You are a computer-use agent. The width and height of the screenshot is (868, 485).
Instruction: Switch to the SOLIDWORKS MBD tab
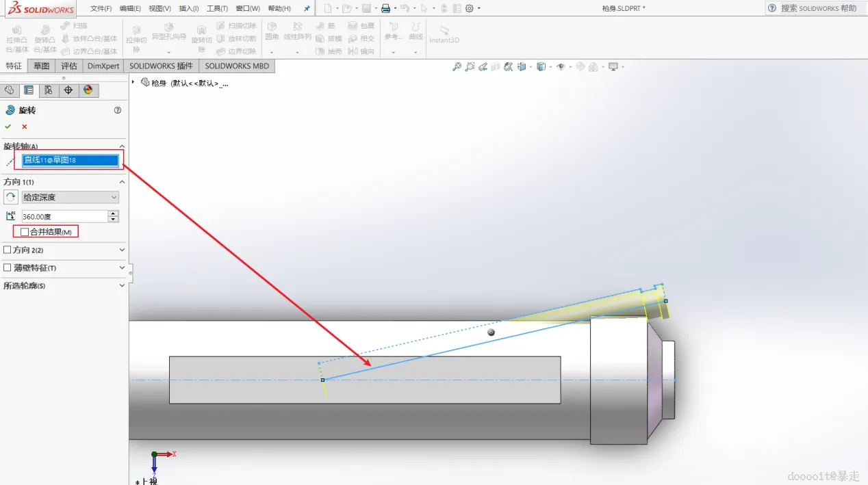237,66
